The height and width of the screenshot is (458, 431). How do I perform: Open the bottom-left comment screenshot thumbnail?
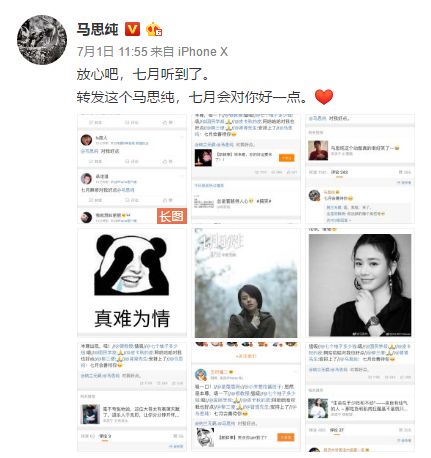click(132, 397)
